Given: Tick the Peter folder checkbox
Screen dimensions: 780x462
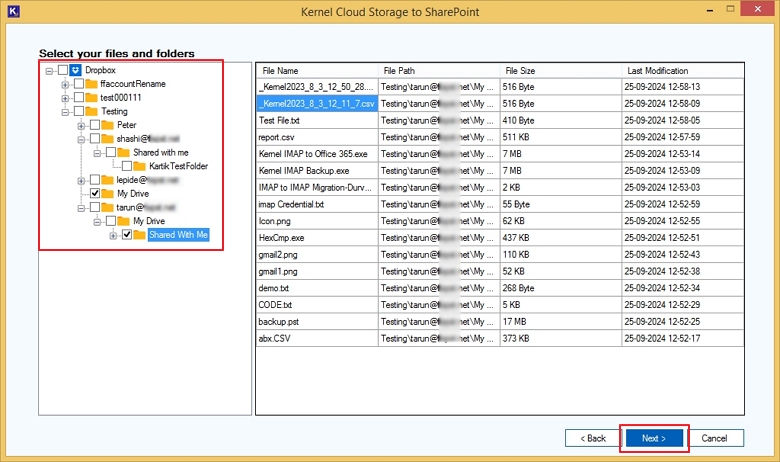Looking at the screenshot, I should tap(95, 125).
